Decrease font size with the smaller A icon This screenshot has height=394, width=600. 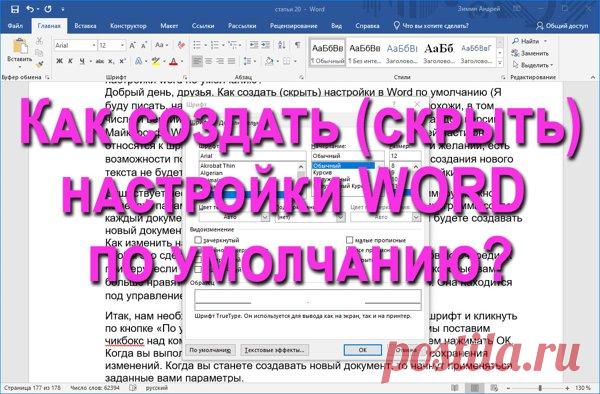(144, 46)
